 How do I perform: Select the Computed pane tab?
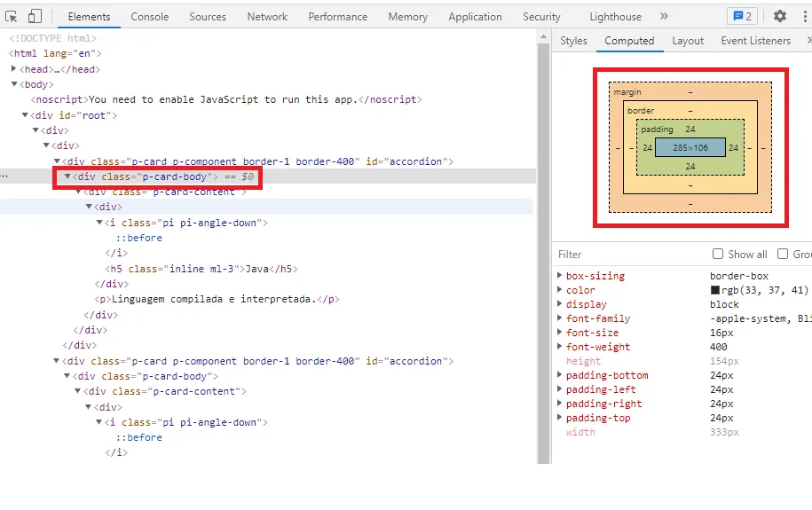coord(629,41)
